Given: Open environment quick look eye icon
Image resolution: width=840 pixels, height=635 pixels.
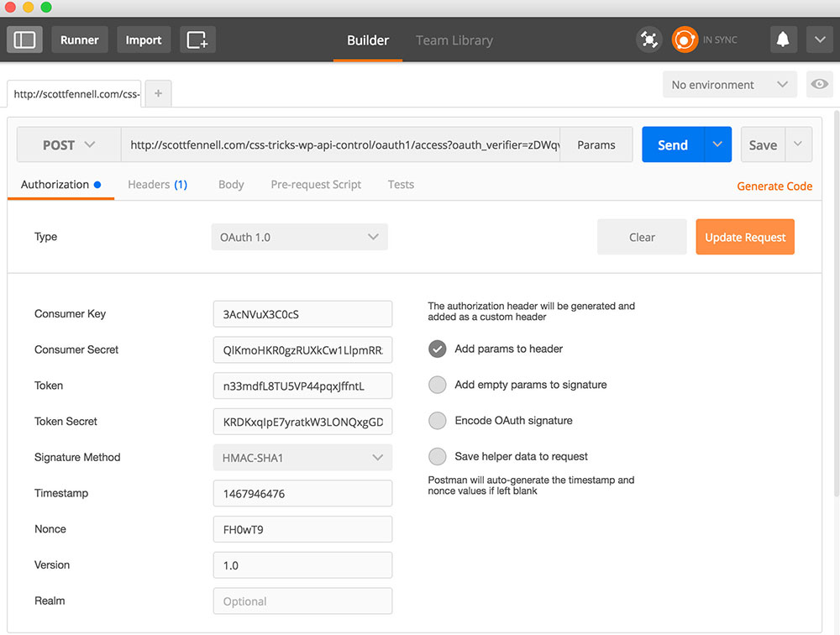Looking at the screenshot, I should [x=820, y=84].
